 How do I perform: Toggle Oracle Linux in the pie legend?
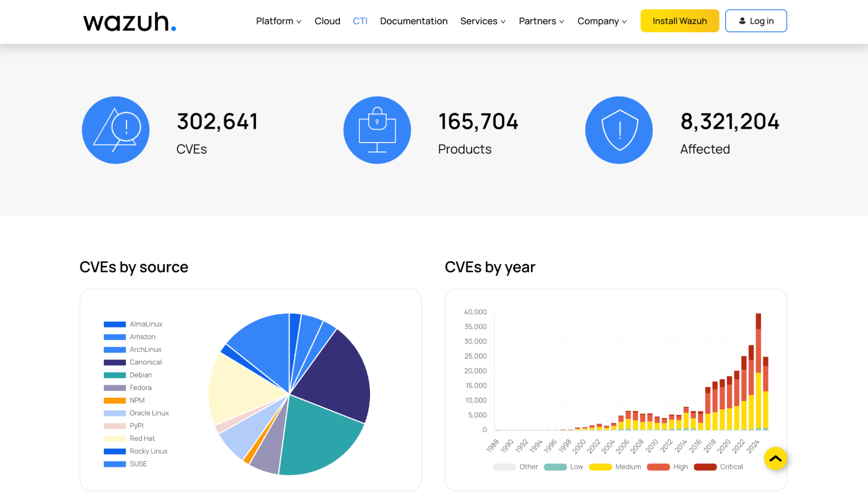click(x=136, y=413)
